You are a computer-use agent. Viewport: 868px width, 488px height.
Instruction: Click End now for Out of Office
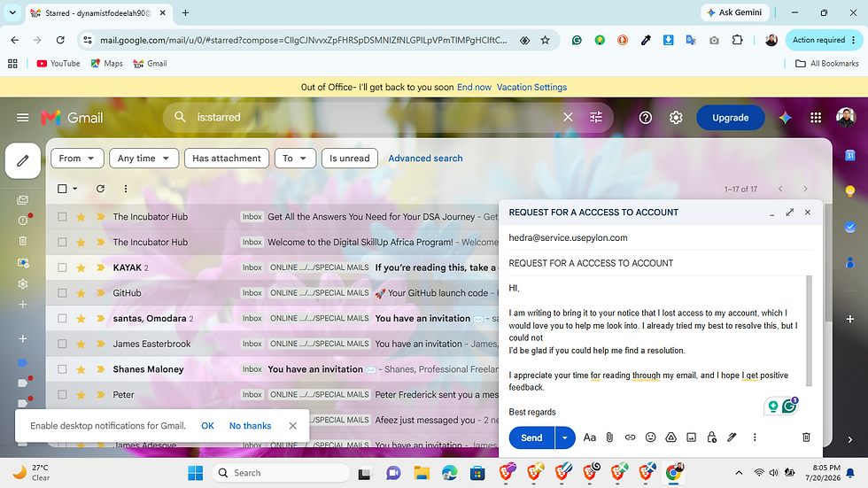474,88
